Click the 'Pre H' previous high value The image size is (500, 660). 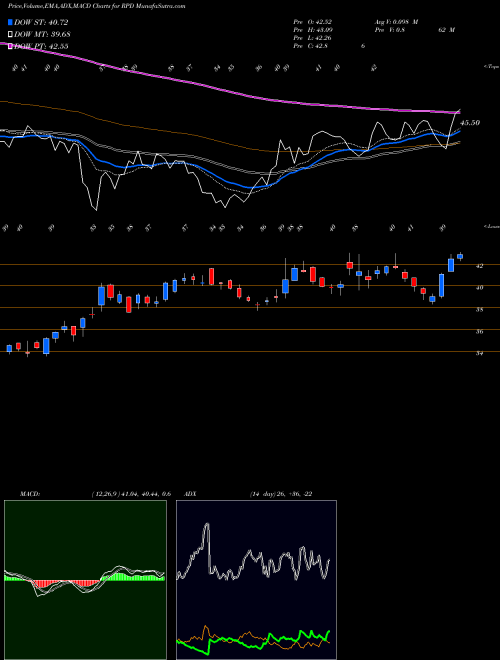pos(313,30)
